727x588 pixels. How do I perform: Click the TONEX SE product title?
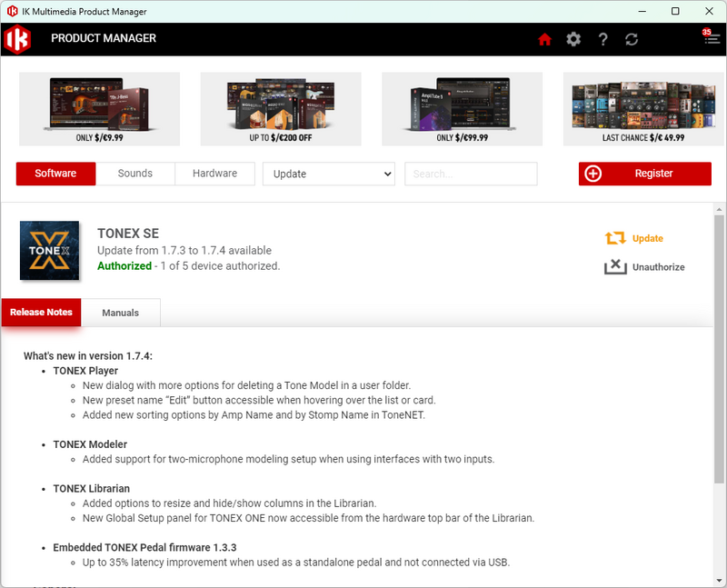[x=128, y=234]
